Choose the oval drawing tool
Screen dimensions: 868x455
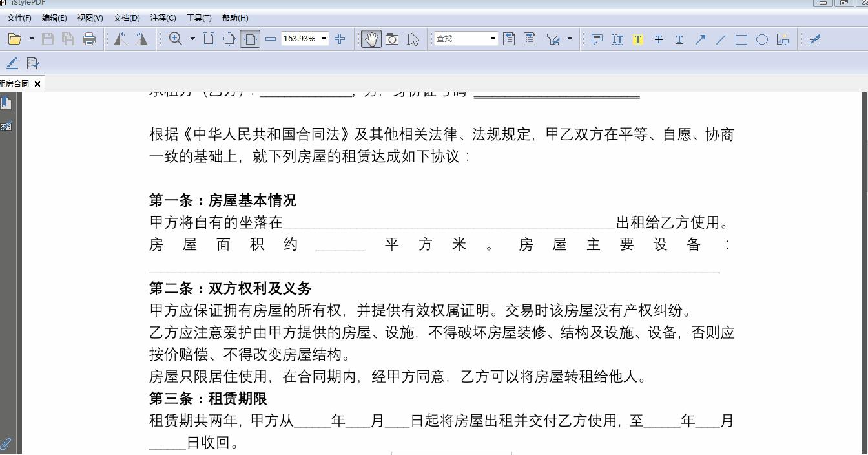coord(761,39)
